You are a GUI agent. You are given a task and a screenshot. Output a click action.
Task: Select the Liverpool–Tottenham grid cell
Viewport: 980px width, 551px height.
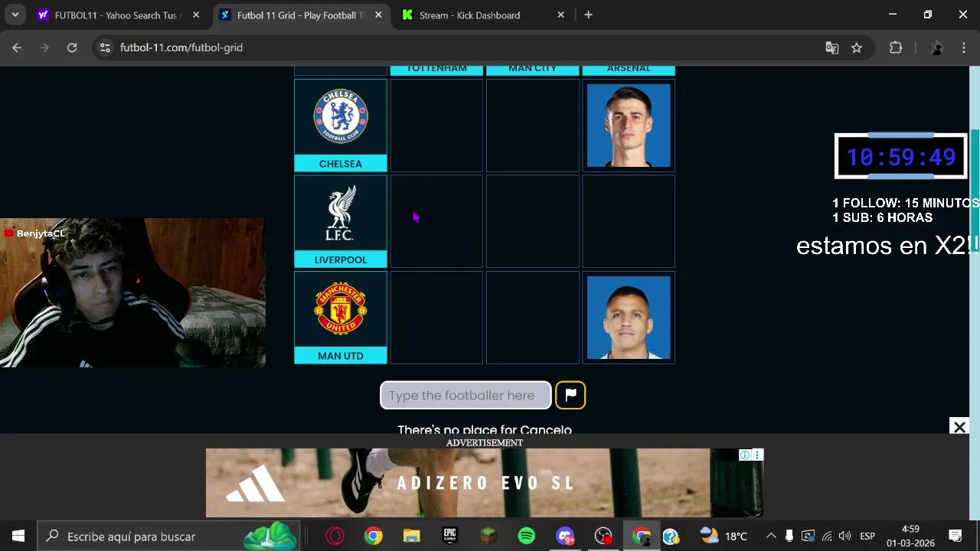pos(436,221)
